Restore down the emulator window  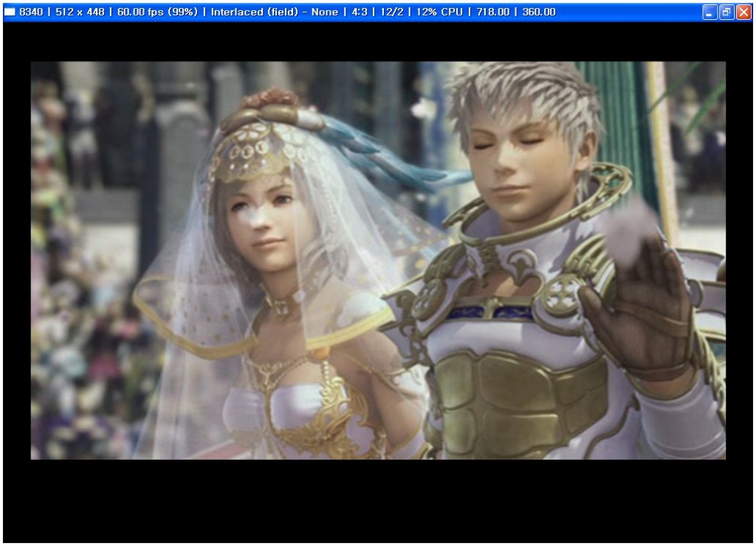tap(726, 12)
